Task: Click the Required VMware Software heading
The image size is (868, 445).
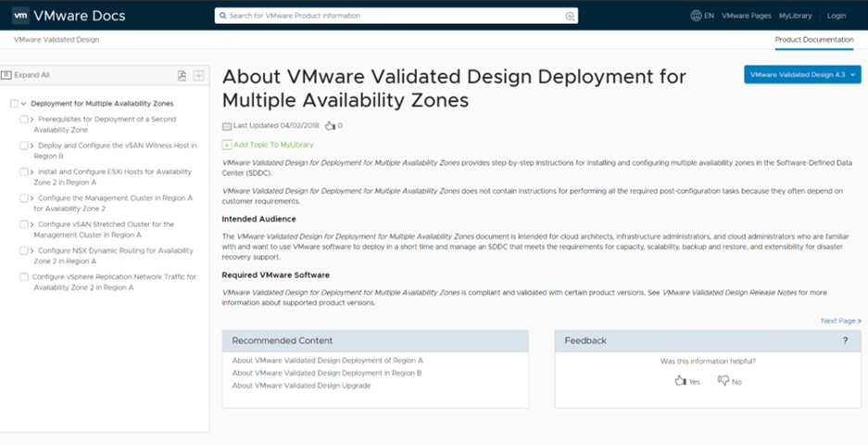Action: click(276, 274)
